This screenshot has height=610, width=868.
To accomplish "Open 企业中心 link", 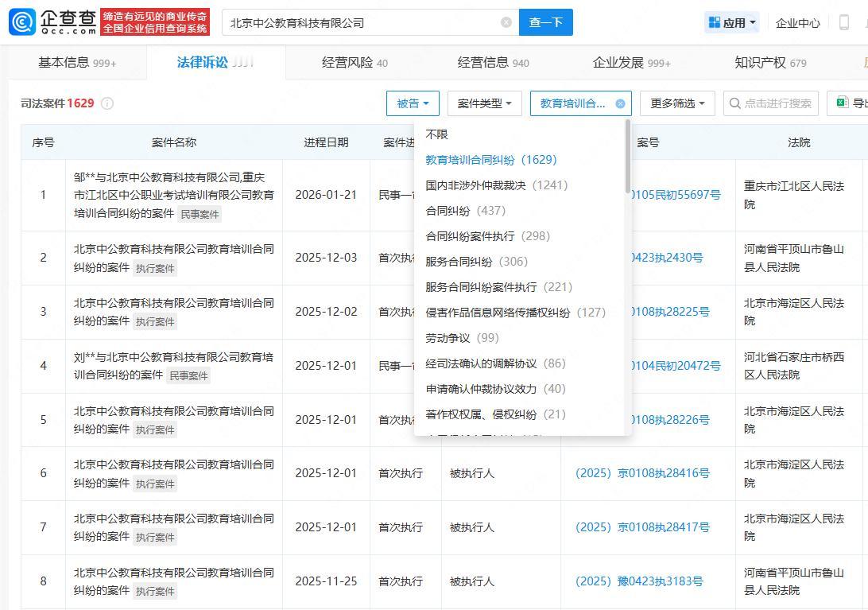I will tap(798, 23).
